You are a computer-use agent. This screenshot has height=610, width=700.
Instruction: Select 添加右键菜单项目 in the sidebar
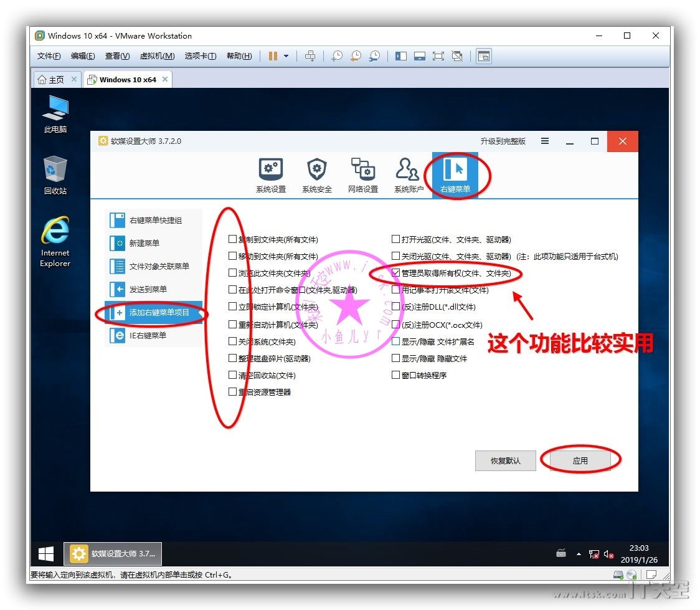pyautogui.click(x=154, y=313)
